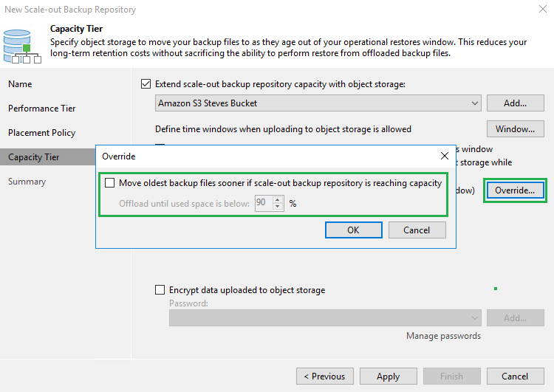Uncheck Extend scale-out backup repository capacity
554x392 pixels.
[x=146, y=84]
